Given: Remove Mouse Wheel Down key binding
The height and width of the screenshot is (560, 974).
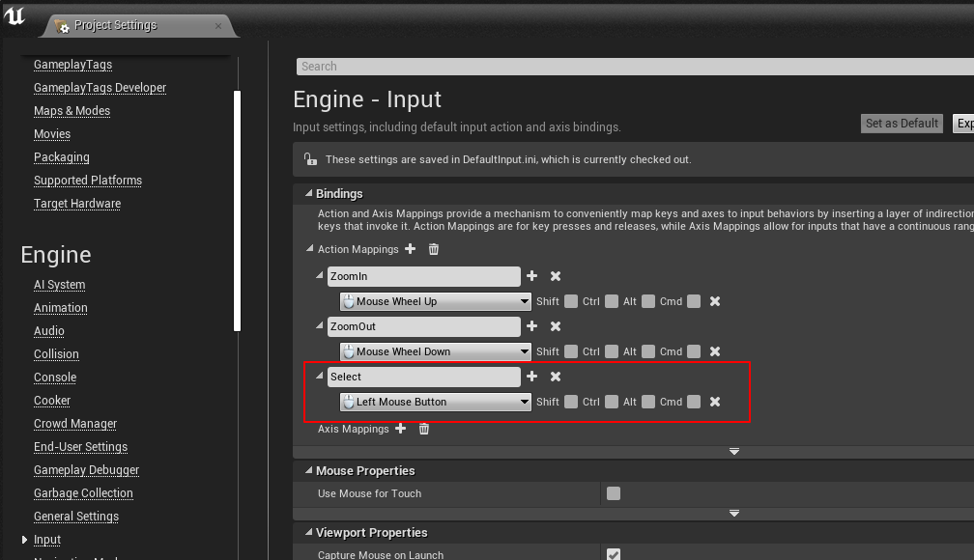Looking at the screenshot, I should pyautogui.click(x=715, y=351).
